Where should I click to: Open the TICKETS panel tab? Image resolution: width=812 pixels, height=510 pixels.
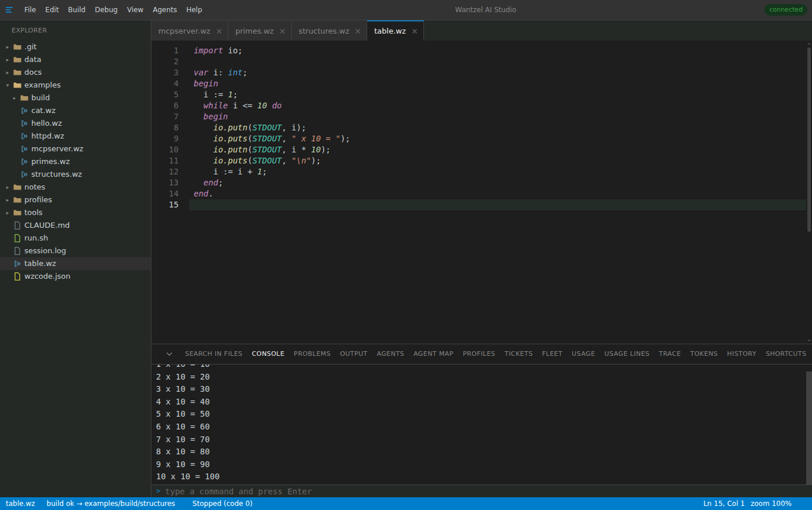pos(519,354)
